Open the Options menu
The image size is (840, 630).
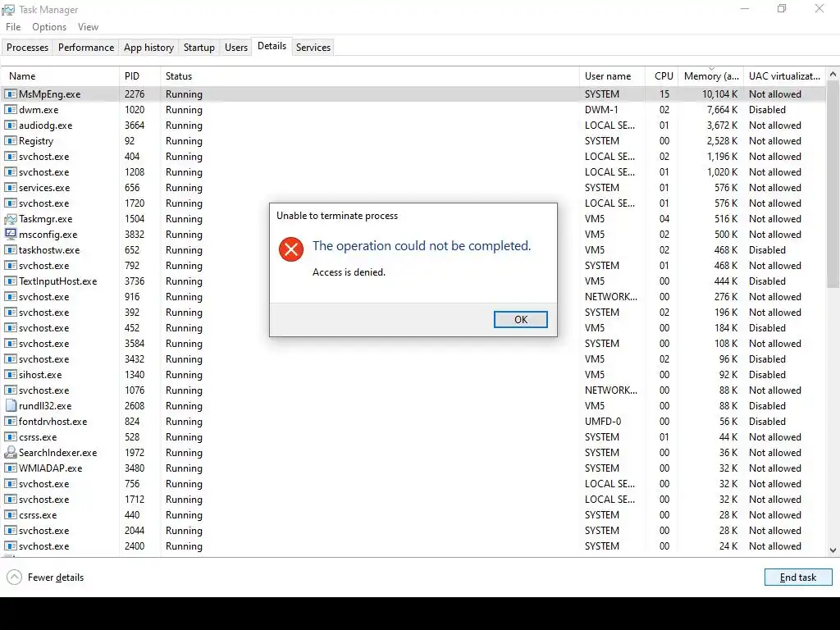pos(49,27)
